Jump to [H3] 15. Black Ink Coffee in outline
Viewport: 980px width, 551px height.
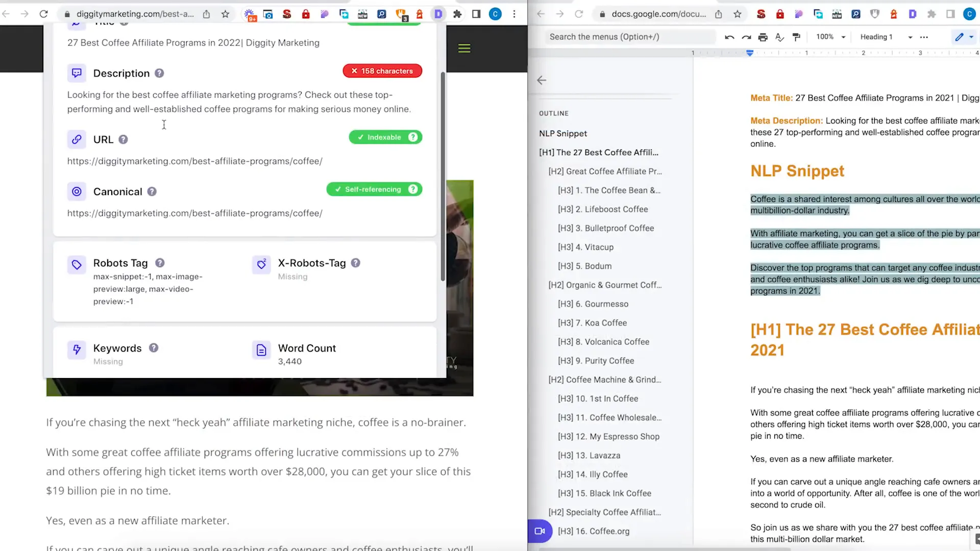604,493
